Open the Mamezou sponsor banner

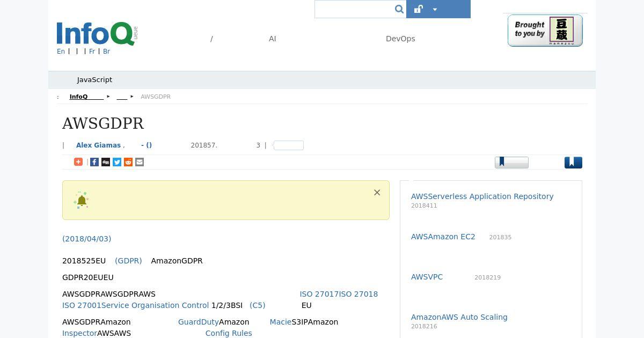point(545,31)
